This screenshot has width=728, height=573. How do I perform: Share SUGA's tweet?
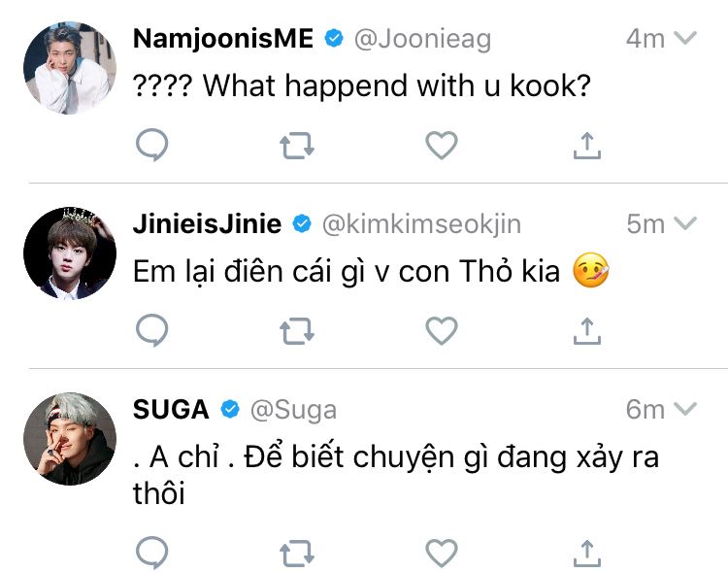coord(587,554)
